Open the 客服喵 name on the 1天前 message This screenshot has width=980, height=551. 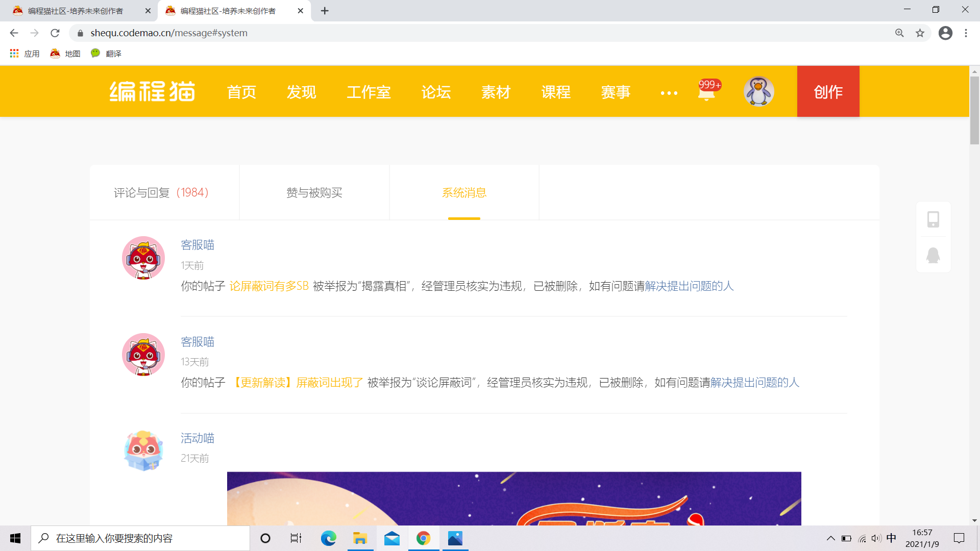pos(198,245)
